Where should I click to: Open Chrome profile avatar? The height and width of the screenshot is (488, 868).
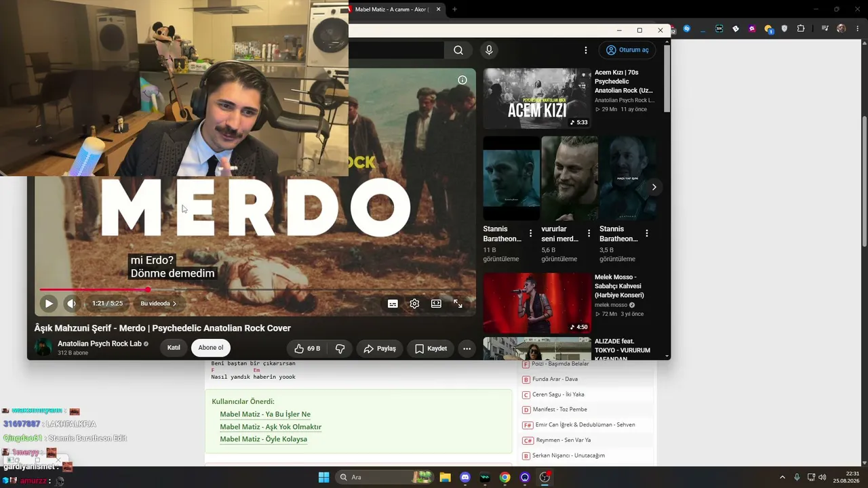[842, 28]
